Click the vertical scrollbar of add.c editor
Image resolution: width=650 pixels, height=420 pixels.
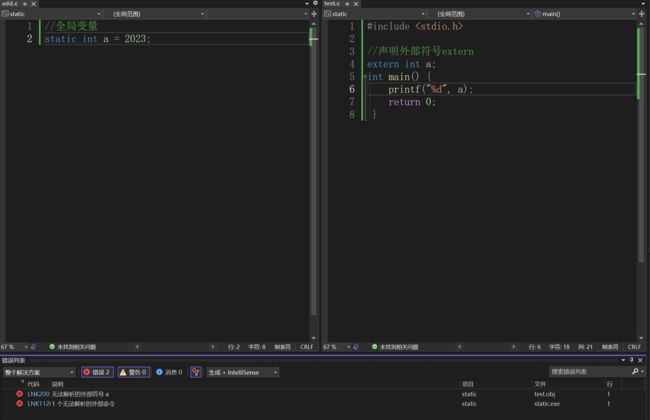tap(313, 178)
